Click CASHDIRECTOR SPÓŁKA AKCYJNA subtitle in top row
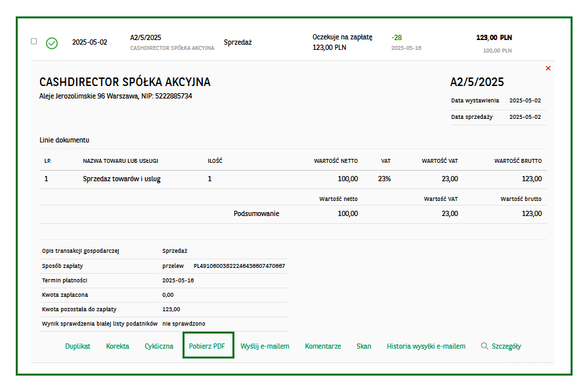Viewport: 587px width, 392px height. coord(172,48)
